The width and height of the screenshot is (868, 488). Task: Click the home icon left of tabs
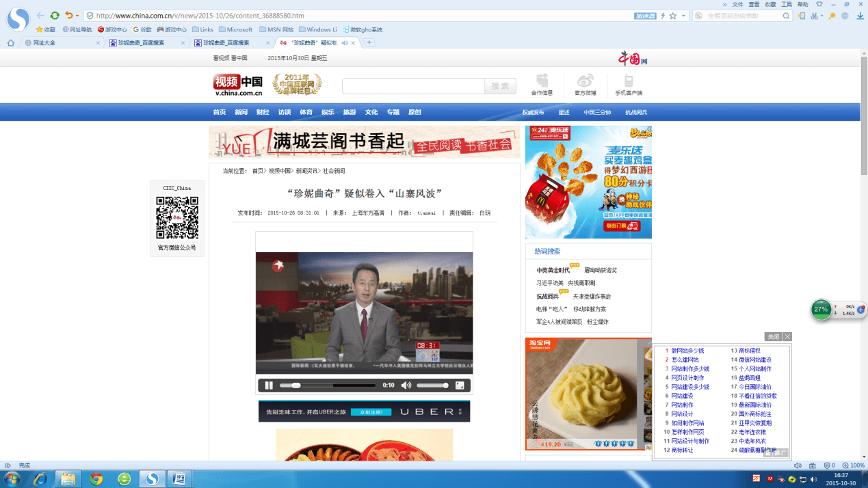click(10, 42)
